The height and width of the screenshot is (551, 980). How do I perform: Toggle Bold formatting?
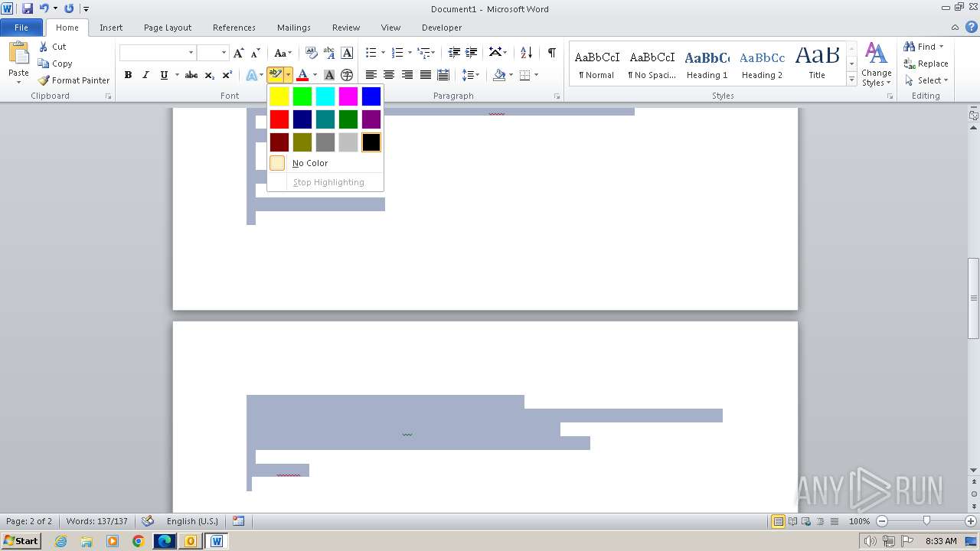click(128, 75)
